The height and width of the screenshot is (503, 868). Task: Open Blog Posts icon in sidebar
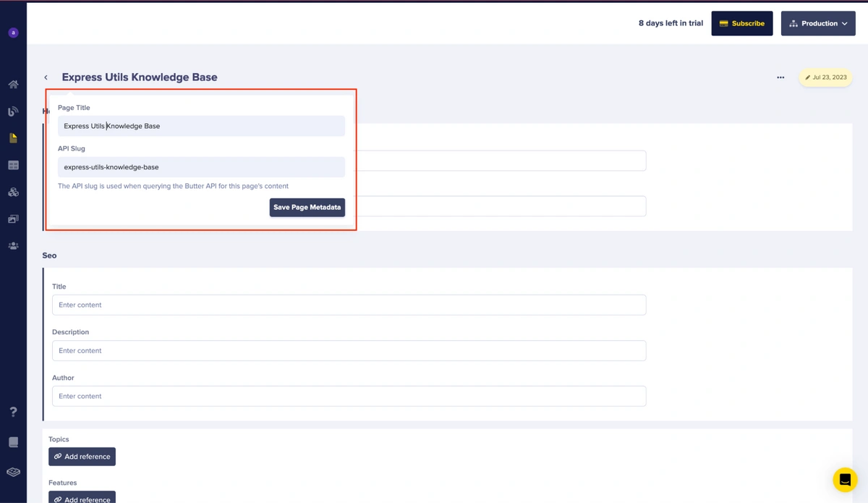point(13,111)
